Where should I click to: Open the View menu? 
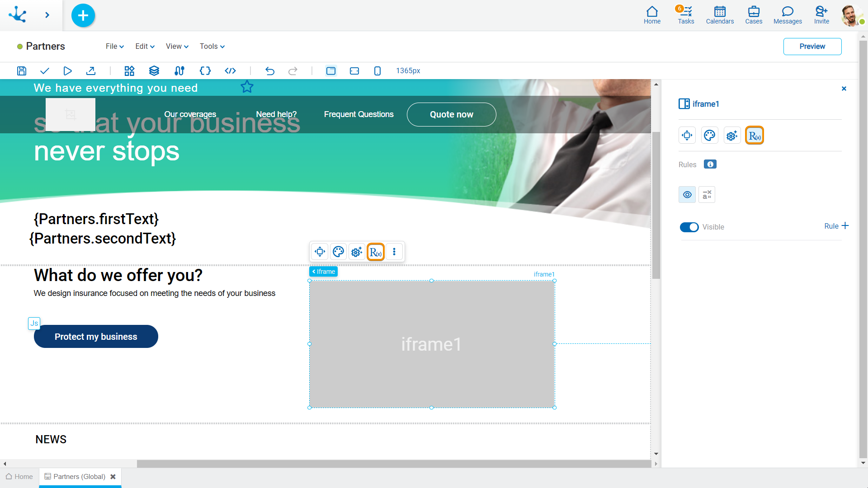[x=177, y=46]
